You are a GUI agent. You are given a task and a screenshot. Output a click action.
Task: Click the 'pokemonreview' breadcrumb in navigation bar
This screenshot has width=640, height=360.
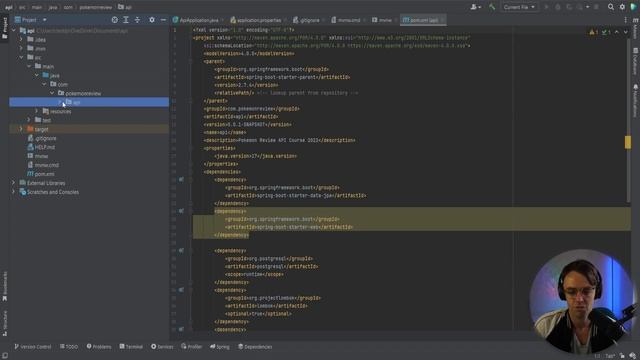pos(96,7)
